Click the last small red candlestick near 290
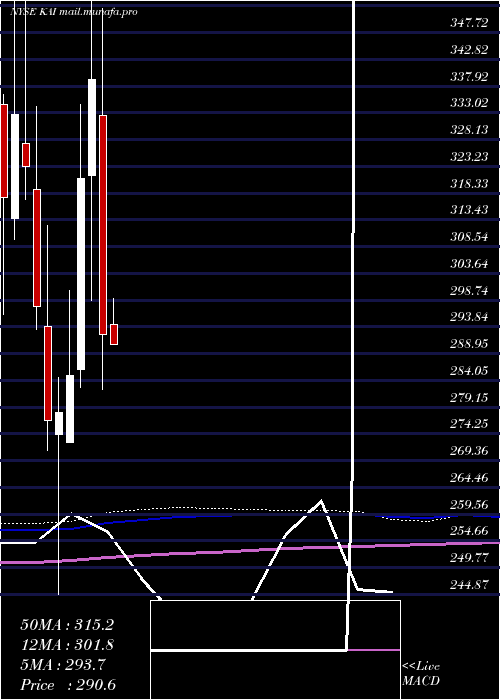 click(114, 334)
